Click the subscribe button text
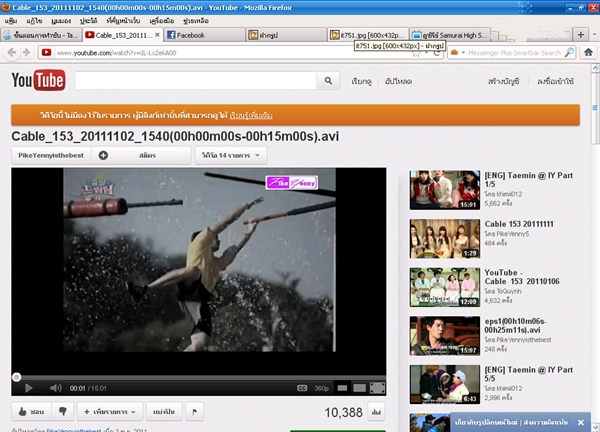Viewport: 600px width, 432px height. 147,155
